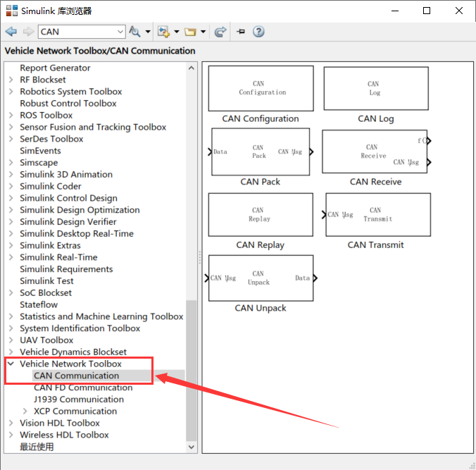
Task: Select System Identification Toolbox
Action: click(80, 328)
